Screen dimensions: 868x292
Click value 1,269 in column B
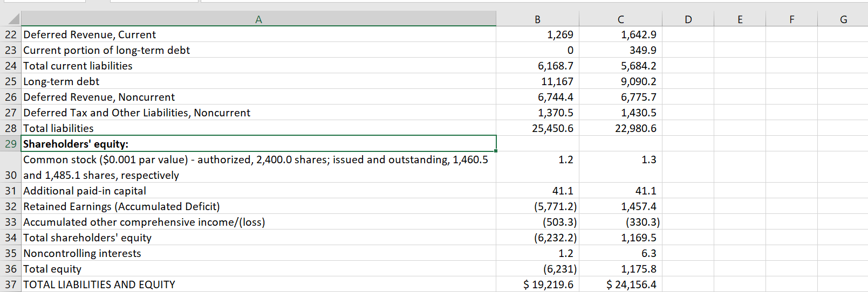pos(537,34)
